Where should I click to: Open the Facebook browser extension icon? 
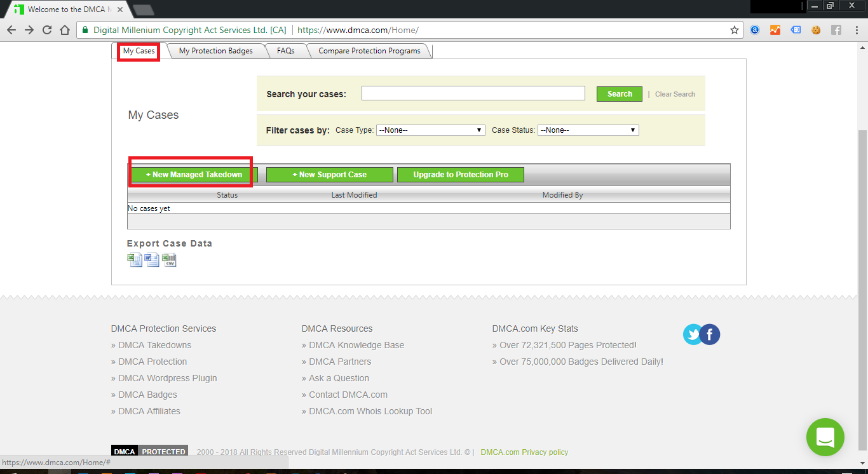836,29
